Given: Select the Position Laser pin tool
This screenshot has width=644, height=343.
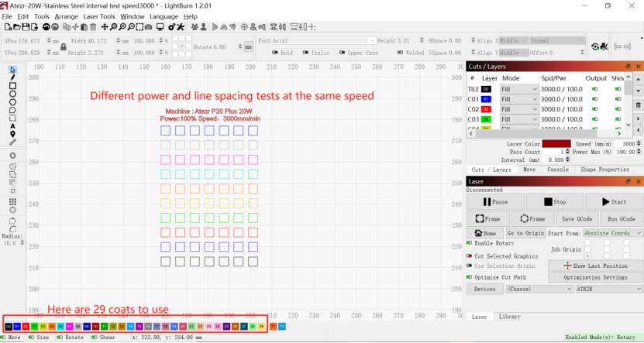Looking at the screenshot, I should (12, 134).
